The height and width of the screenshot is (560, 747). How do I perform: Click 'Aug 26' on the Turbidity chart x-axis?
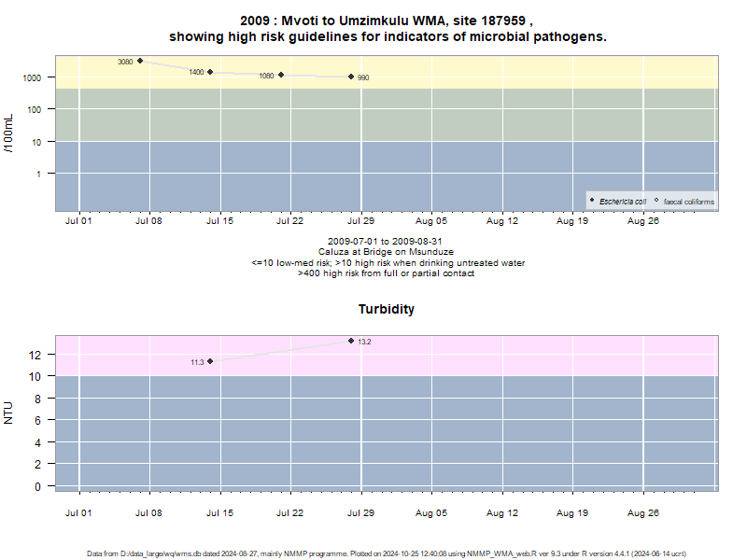click(x=643, y=513)
